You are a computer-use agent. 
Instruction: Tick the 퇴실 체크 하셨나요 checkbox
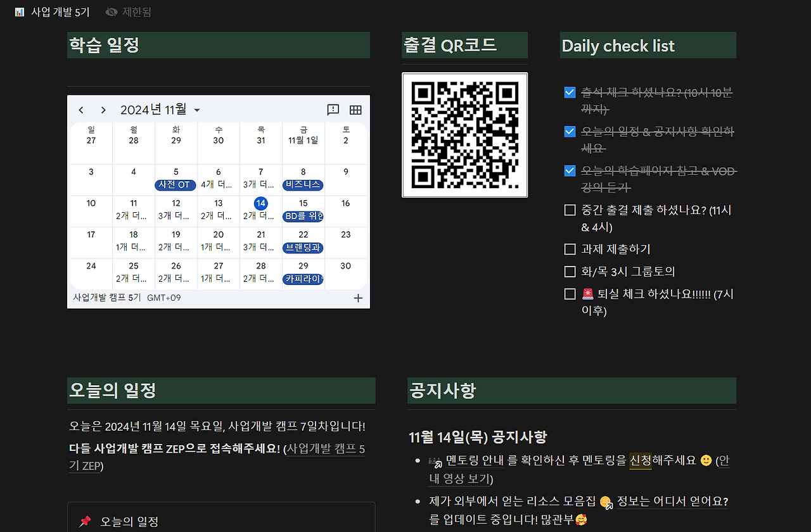[x=570, y=293]
